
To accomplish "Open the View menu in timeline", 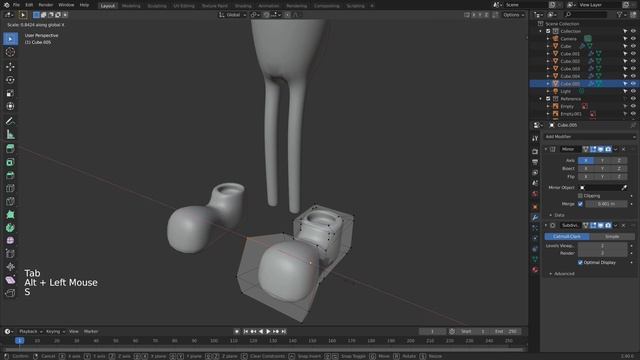I will click(x=73, y=331).
